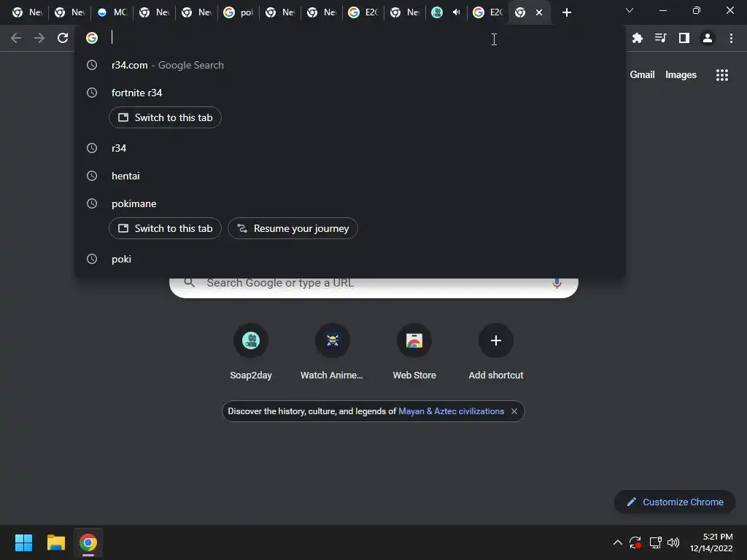Select the 'r34.com' suggestion
This screenshot has width=747, height=560.
pos(349,65)
